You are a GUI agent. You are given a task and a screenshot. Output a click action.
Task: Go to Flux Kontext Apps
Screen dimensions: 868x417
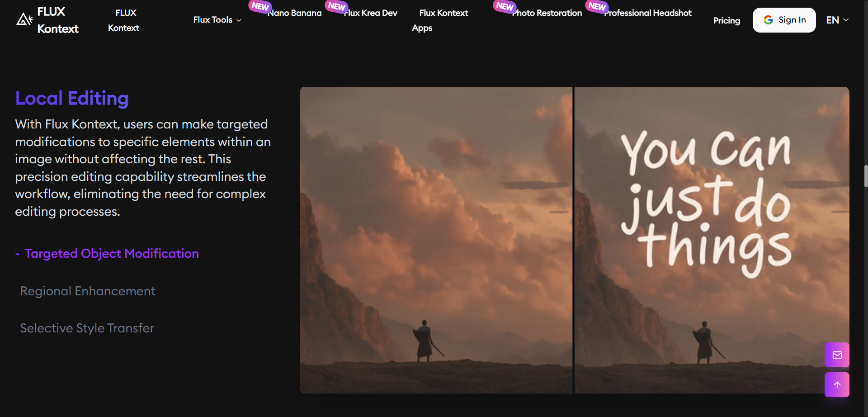(440, 20)
